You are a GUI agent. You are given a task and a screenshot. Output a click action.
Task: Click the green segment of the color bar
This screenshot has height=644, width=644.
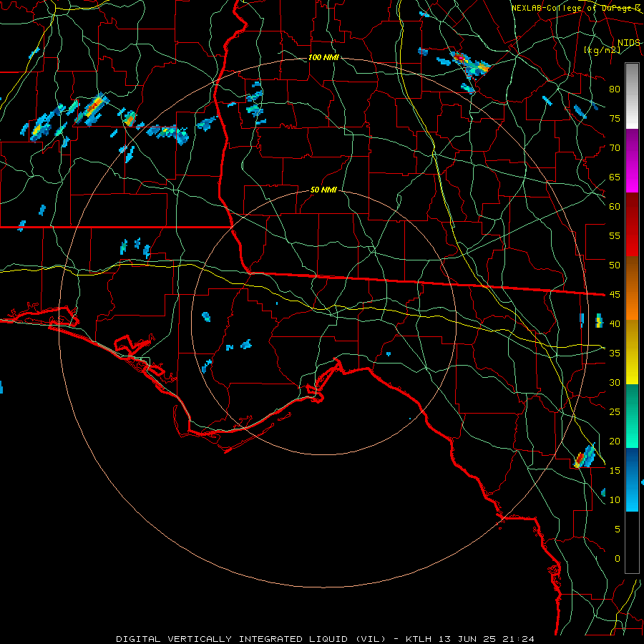[x=632, y=416]
